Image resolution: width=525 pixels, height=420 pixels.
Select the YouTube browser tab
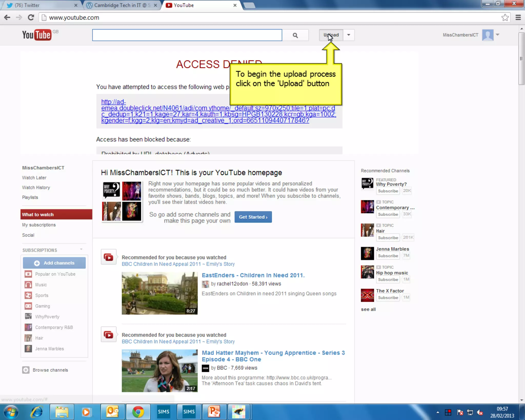click(x=201, y=5)
